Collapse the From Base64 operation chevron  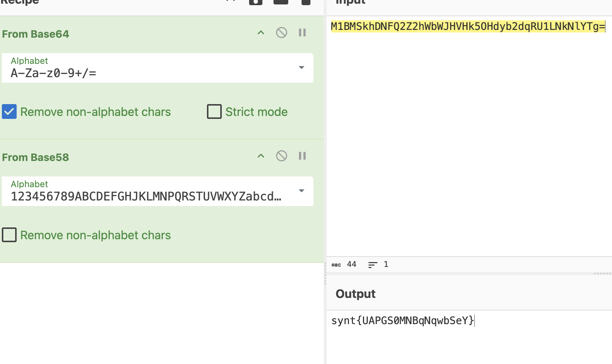pyautogui.click(x=261, y=33)
